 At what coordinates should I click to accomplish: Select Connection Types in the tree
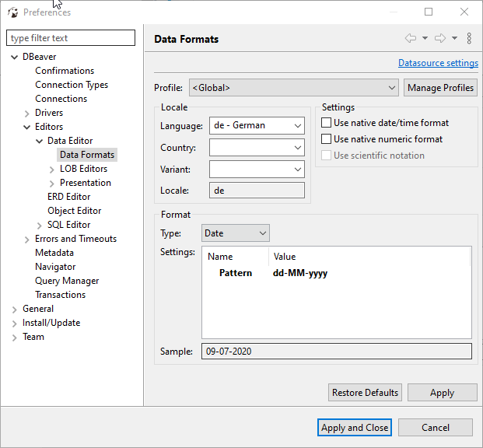point(72,85)
